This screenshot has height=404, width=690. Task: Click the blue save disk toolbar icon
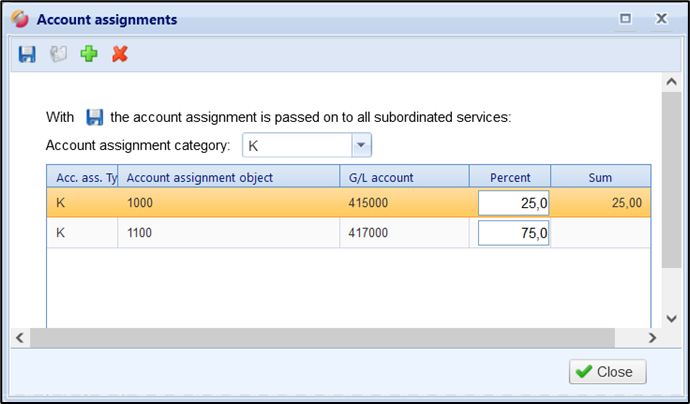pos(27,54)
